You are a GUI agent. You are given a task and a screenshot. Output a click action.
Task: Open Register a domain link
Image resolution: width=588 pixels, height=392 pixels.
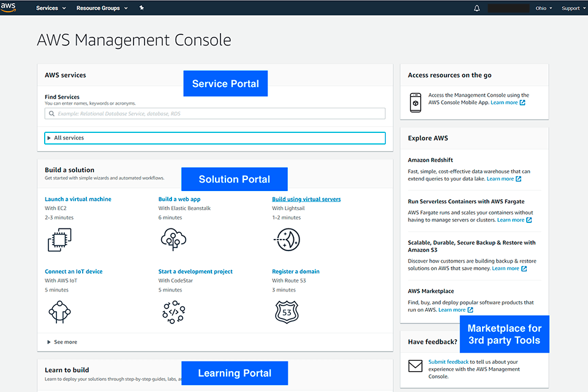tap(296, 271)
